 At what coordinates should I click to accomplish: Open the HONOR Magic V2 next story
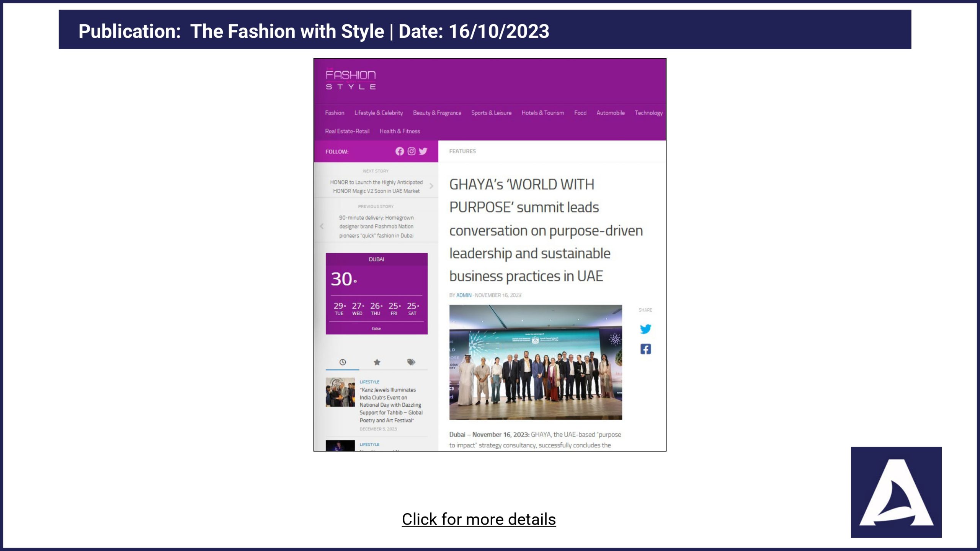376,186
